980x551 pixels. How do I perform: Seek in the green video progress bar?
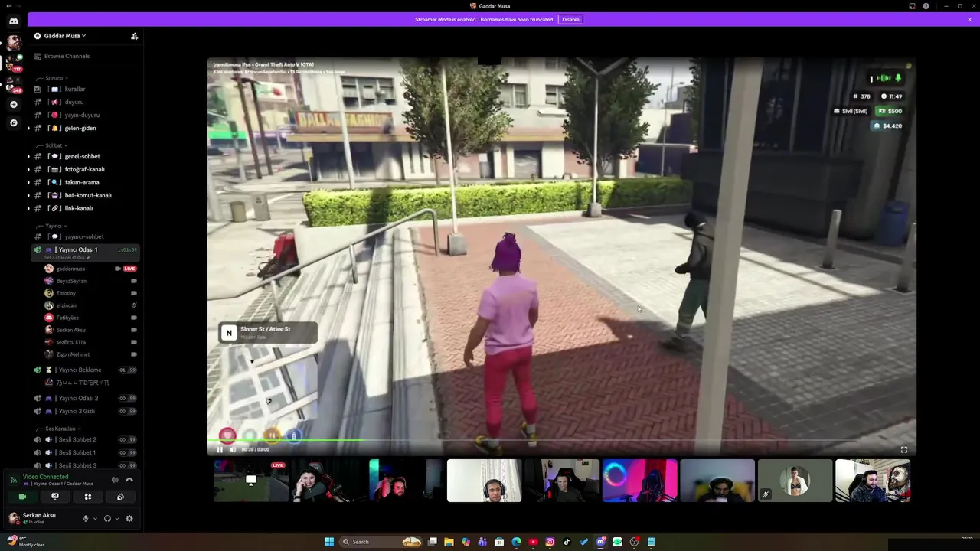[562, 440]
